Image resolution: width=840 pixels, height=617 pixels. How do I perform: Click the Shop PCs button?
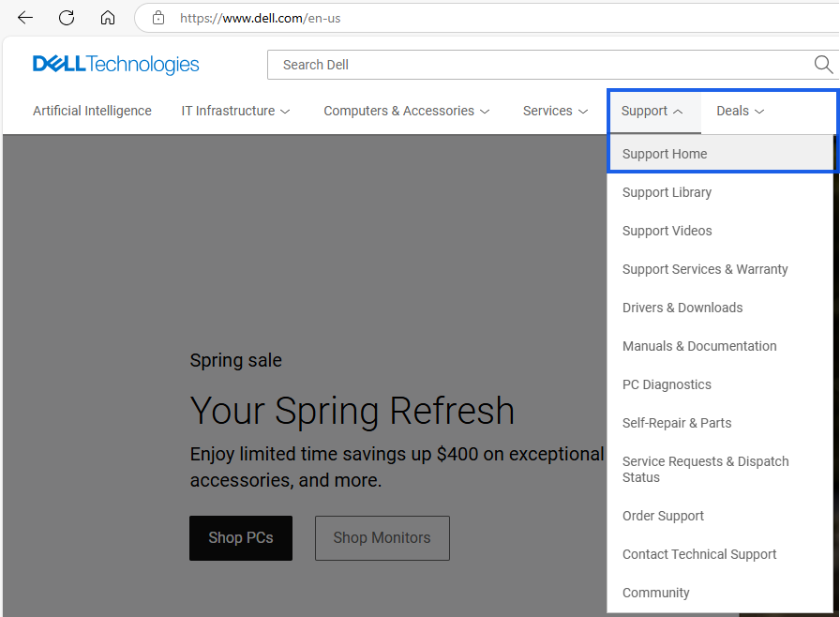[x=240, y=537]
